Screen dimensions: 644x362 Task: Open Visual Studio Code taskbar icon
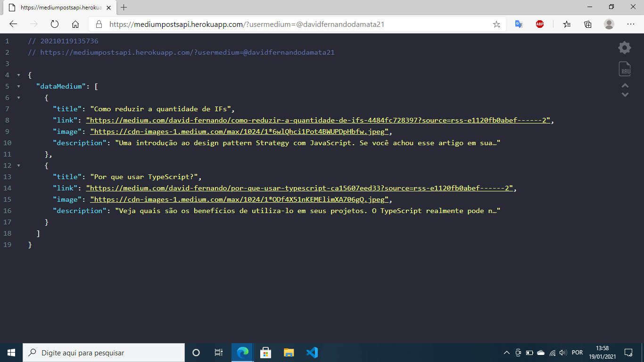point(312,353)
